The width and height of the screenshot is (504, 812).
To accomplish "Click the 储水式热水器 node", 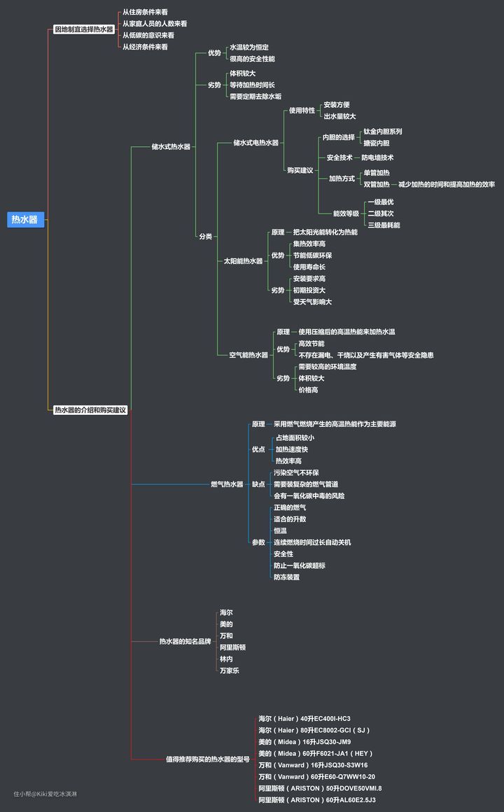I will (x=171, y=147).
